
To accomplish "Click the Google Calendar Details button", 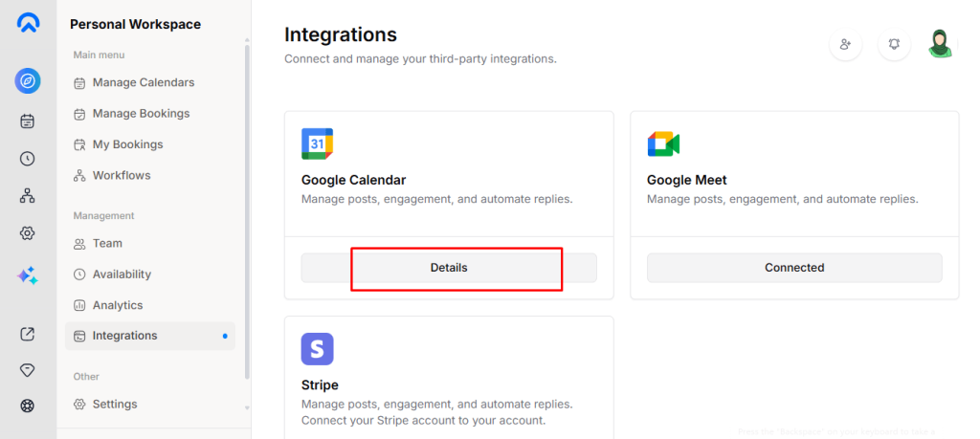I will (449, 268).
